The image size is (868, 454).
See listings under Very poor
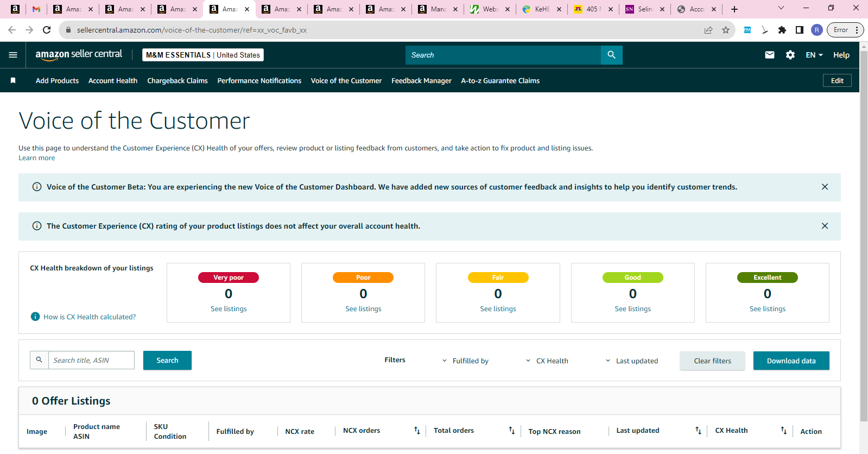point(229,308)
